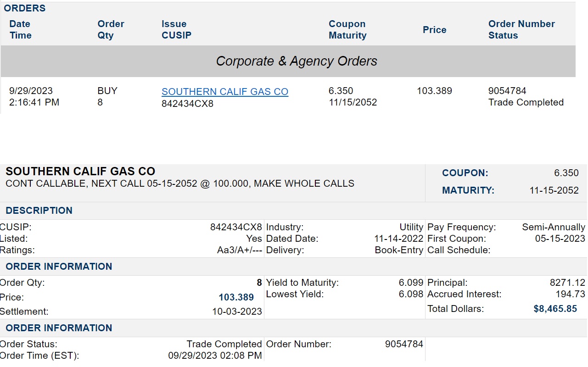Click the Ratings value Aa3/A+/---
The width and height of the screenshot is (588, 367).
pyautogui.click(x=239, y=250)
